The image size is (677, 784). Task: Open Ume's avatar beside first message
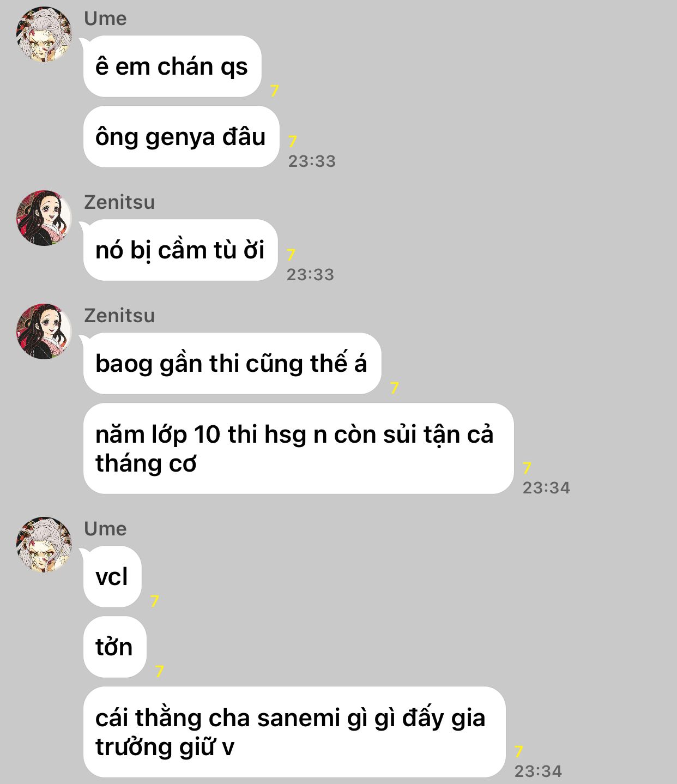point(44,34)
